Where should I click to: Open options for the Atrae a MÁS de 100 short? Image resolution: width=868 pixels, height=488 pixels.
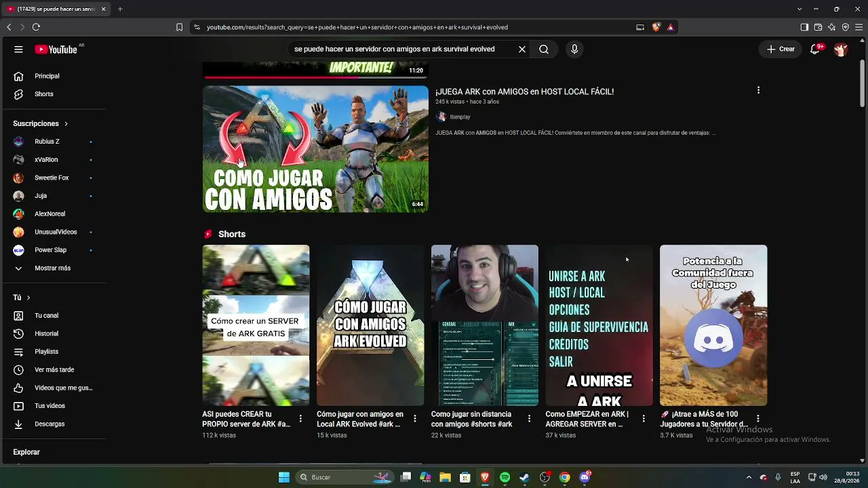pyautogui.click(x=758, y=419)
